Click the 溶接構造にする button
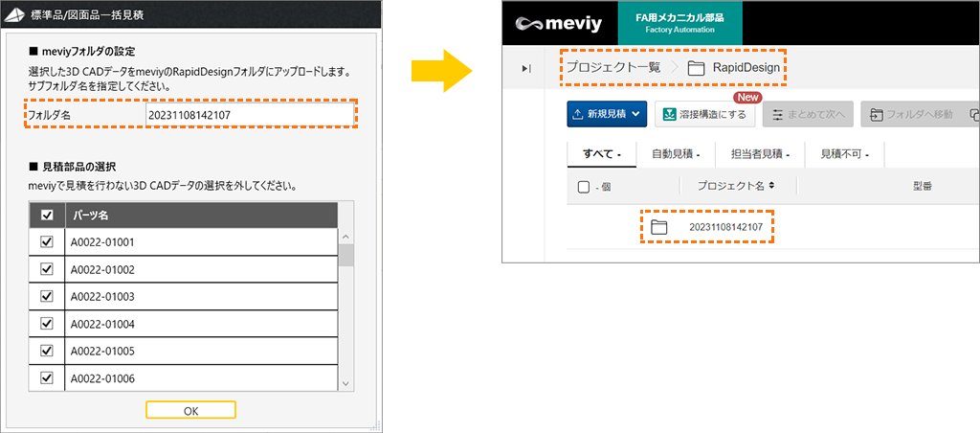The height and width of the screenshot is (433, 980). [704, 115]
